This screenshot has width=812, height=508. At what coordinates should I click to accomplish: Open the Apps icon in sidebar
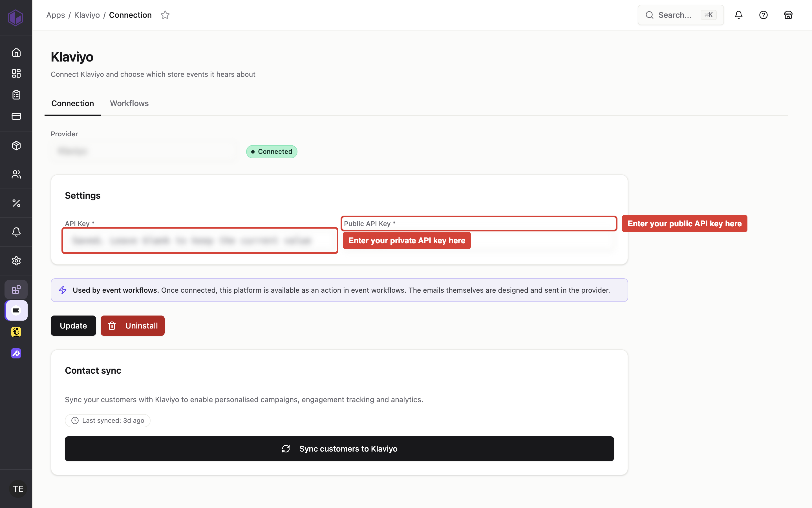click(16, 289)
